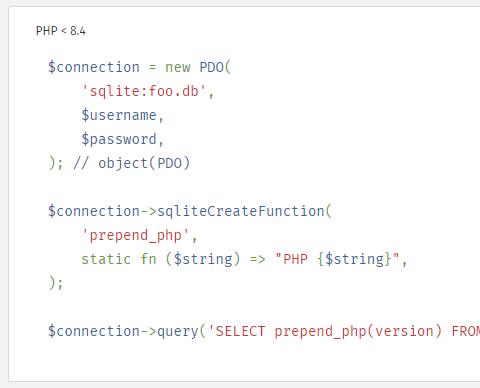Click the "// object(PDO)" comment
The image size is (480, 388).
click(x=131, y=163)
